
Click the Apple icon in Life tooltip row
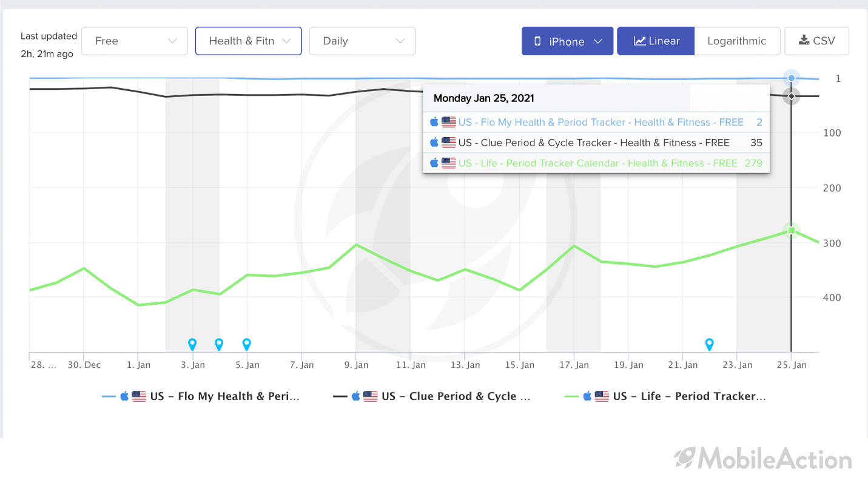[434, 163]
